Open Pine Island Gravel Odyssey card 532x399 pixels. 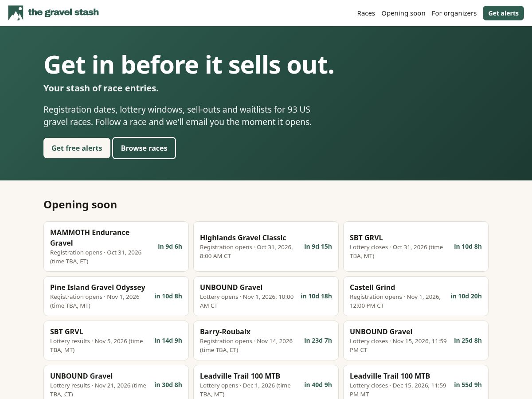(x=116, y=296)
